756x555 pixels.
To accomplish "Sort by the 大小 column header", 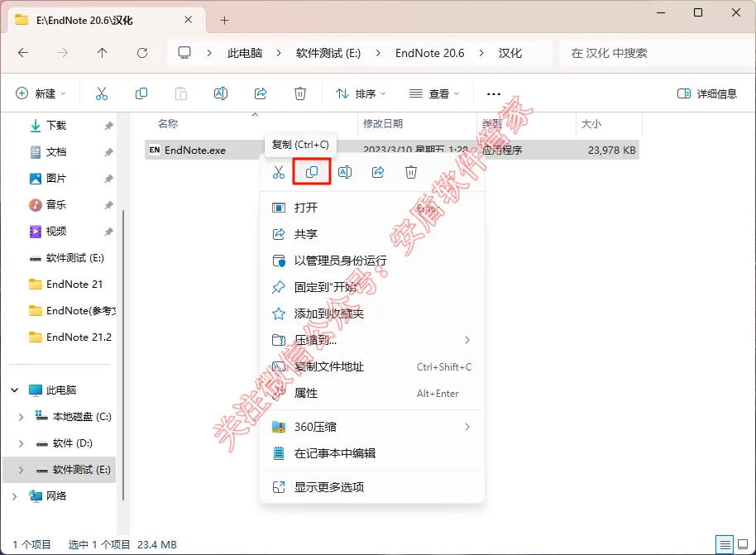I will pyautogui.click(x=591, y=124).
